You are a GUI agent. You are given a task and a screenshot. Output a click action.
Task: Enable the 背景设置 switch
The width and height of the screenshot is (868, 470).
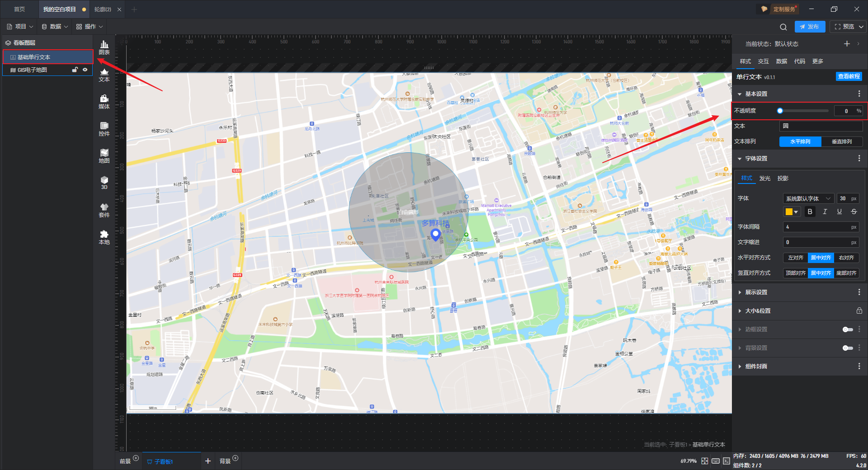click(848, 348)
